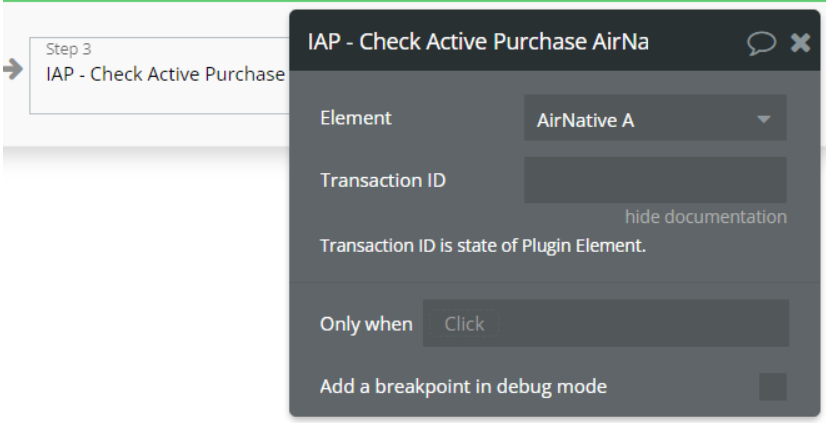This screenshot has width=826, height=423.
Task: Close the IAP Check Active Purchase panel
Action: [x=800, y=42]
